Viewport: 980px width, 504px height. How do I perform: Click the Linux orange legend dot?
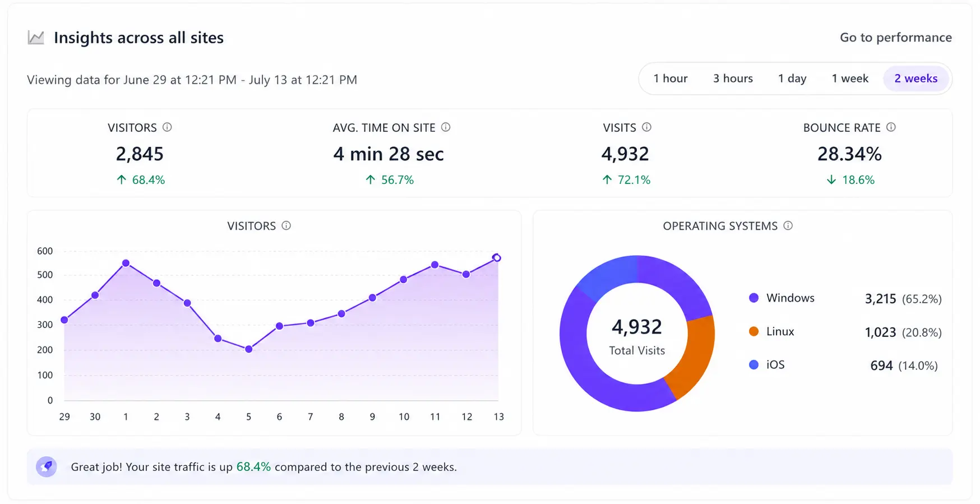tap(754, 331)
